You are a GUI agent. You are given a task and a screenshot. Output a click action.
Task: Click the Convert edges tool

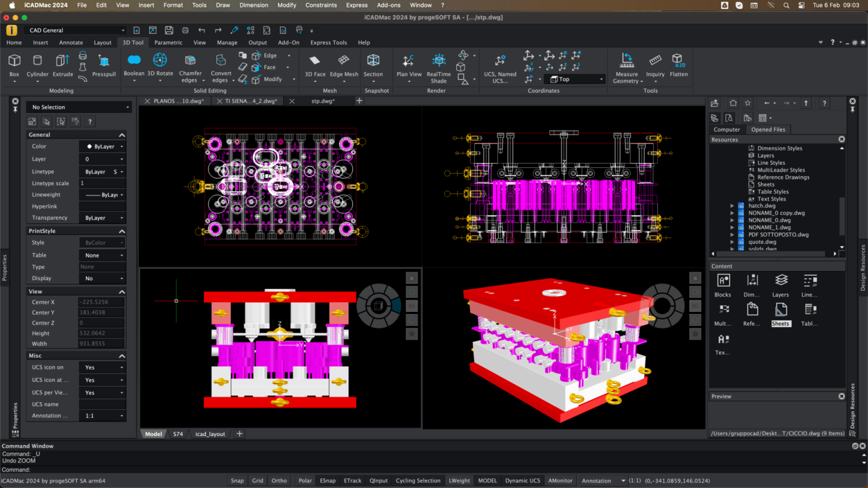[x=221, y=68]
